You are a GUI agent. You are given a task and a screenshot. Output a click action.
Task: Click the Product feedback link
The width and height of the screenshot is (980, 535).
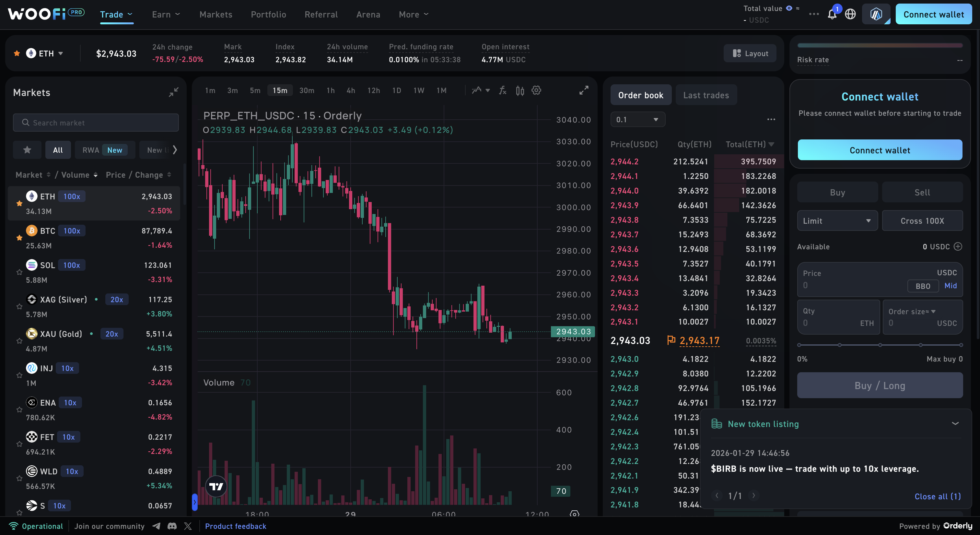(x=236, y=526)
